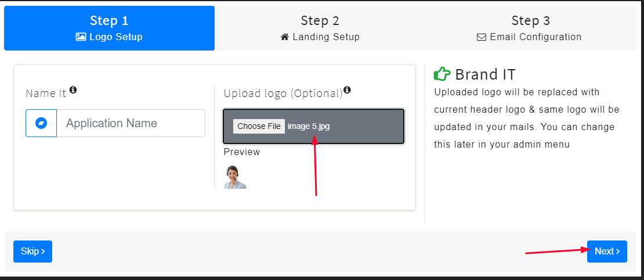644x280 pixels.
Task: Go to Step 3 Email Configuration tab
Action: click(530, 28)
